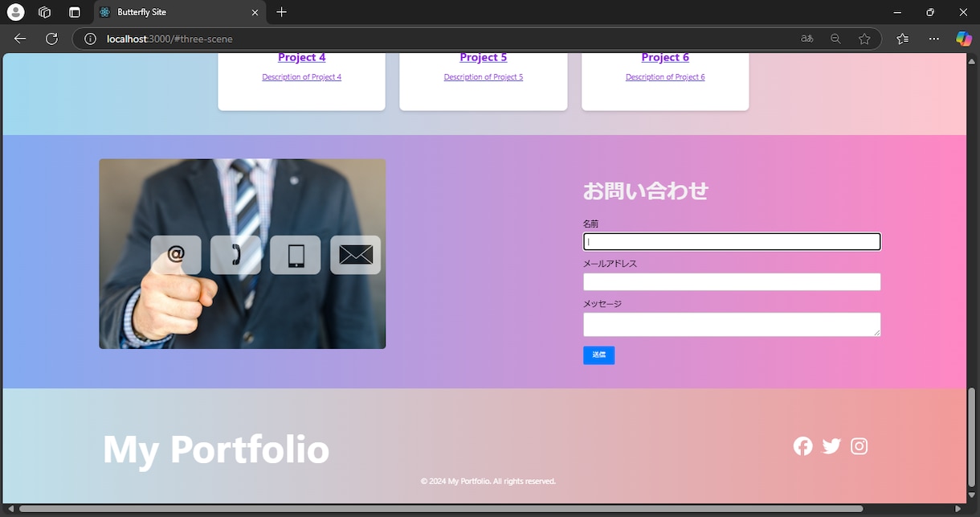
Task: Click the お問い合わせ heading
Action: tap(646, 191)
